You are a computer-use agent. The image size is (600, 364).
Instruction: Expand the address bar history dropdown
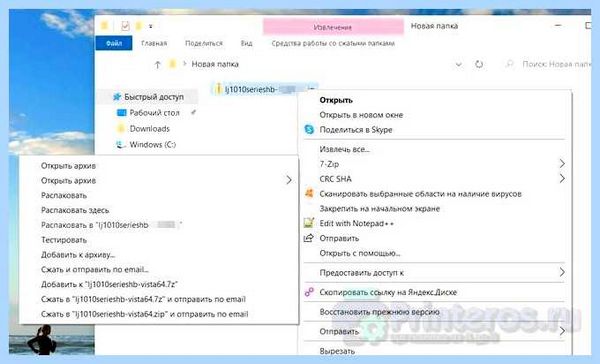[458, 64]
